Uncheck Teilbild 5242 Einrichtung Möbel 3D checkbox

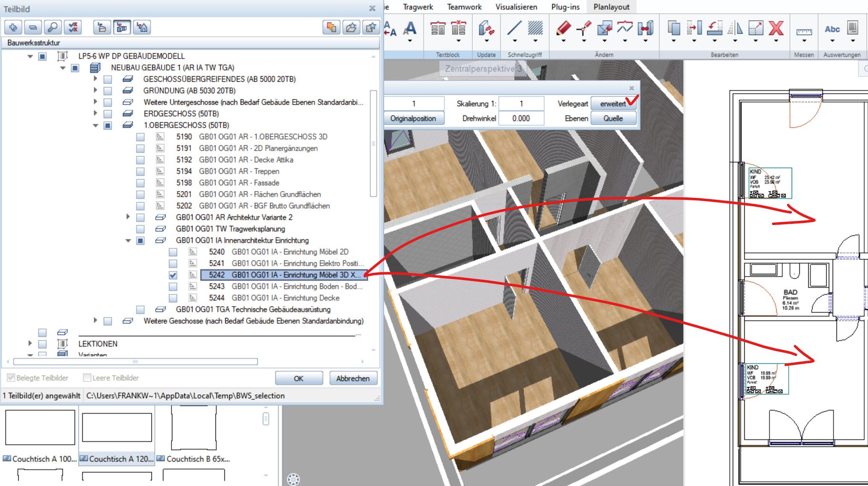[173, 275]
